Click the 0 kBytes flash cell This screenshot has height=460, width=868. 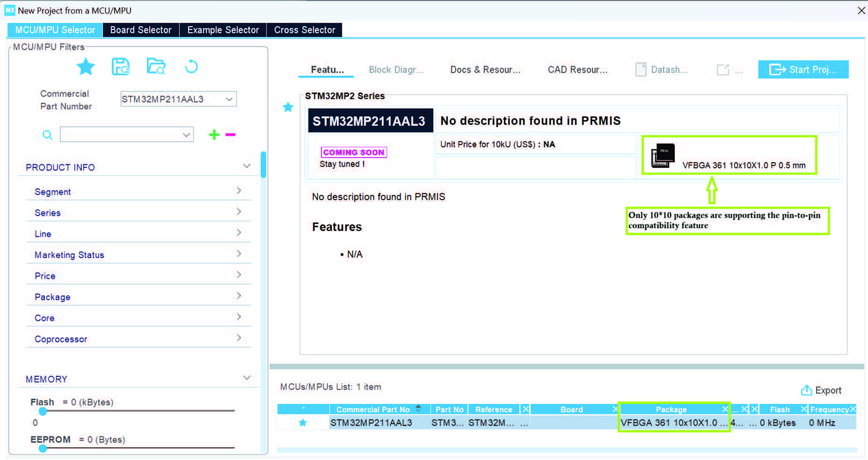coord(778,423)
